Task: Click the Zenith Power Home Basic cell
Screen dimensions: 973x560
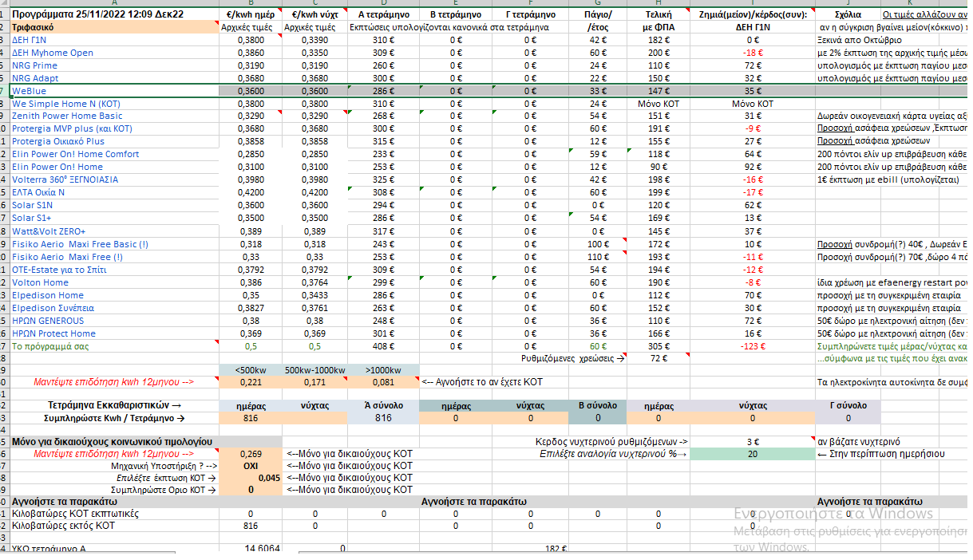Action: click(115, 116)
